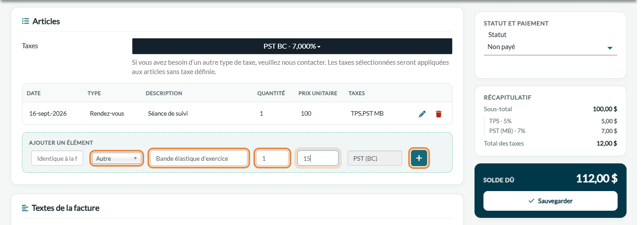Delete the Séance de suivi line item
Viewport: 644px width, 225px height.
tap(438, 114)
